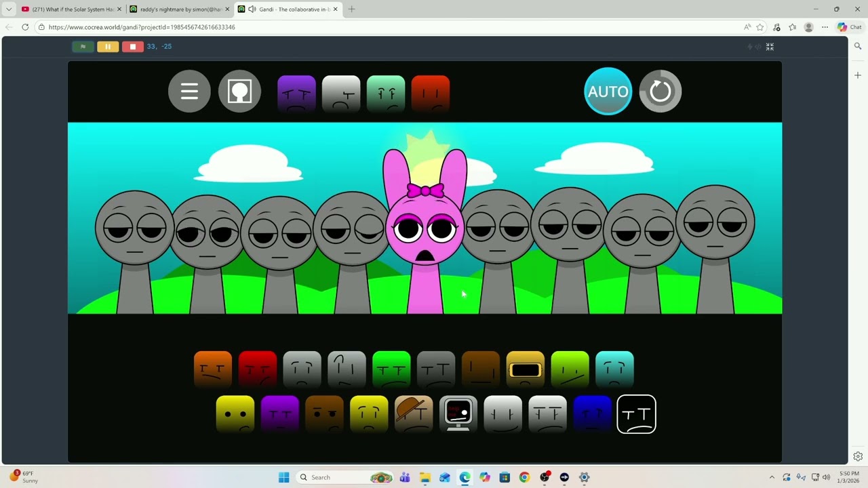
Task: Open the Windows Start menu
Action: tap(284, 477)
